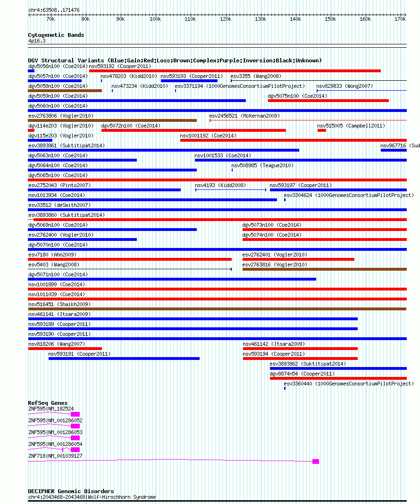The image size is (420, 504).
Task: Select nsv829833 (Wong2007) label
Action: tap(344, 86)
